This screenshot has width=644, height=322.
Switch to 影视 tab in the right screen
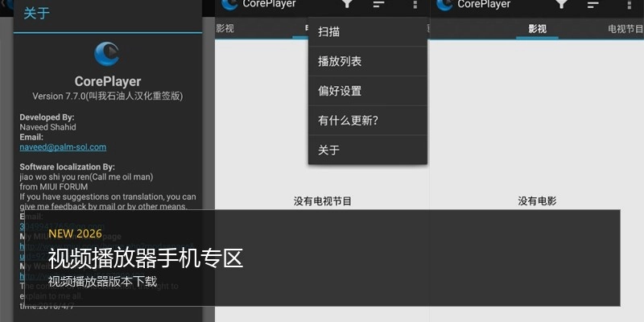(x=537, y=29)
